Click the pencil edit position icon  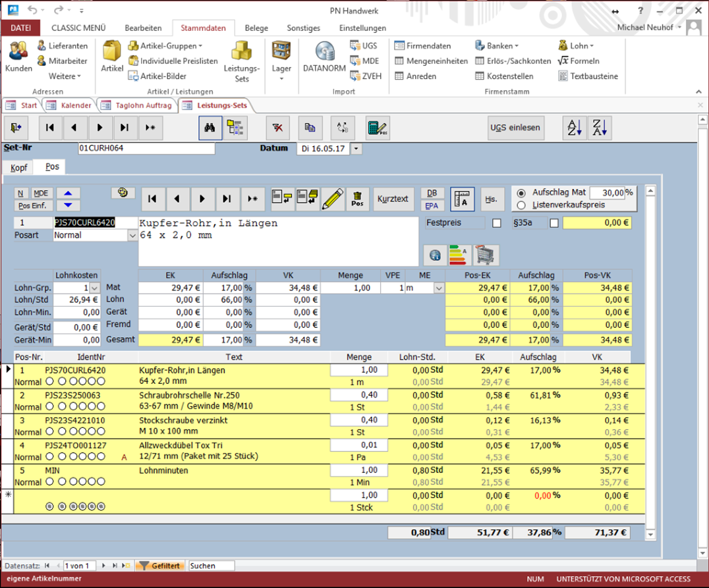pyautogui.click(x=333, y=199)
